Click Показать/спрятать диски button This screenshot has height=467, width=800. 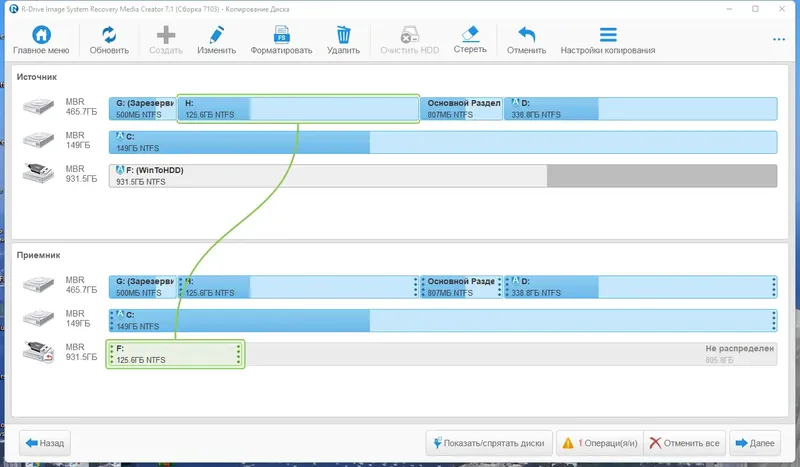[x=489, y=443]
